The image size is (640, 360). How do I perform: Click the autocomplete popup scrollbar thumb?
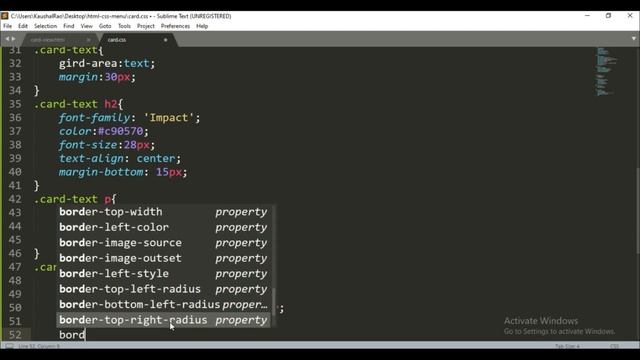[273, 301]
